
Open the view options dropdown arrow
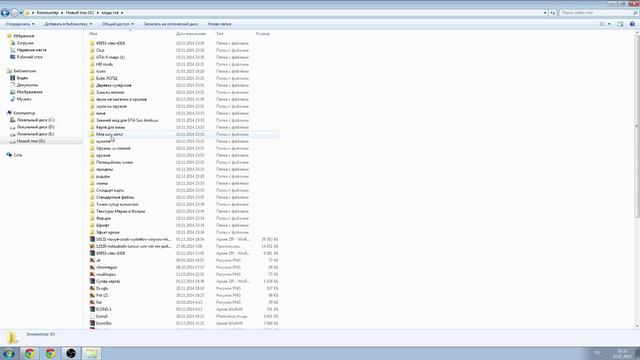click(x=609, y=24)
